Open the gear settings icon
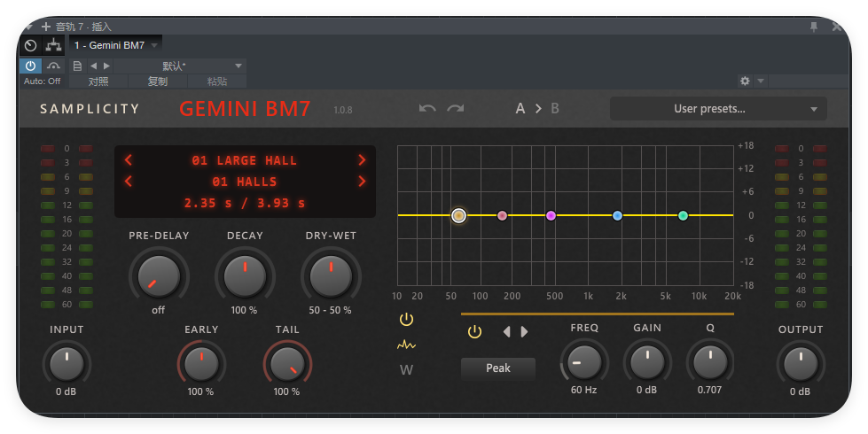This screenshot has height=434, width=868. (745, 81)
